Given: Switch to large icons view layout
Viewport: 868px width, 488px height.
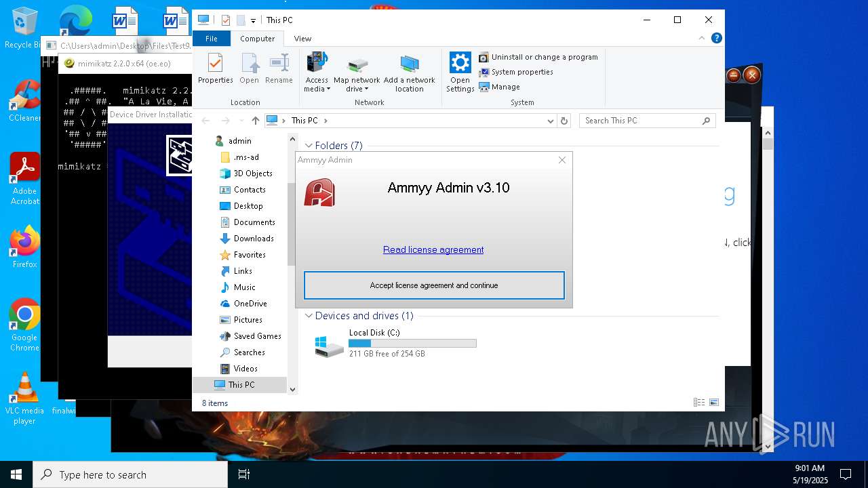Looking at the screenshot, I should click(x=713, y=403).
